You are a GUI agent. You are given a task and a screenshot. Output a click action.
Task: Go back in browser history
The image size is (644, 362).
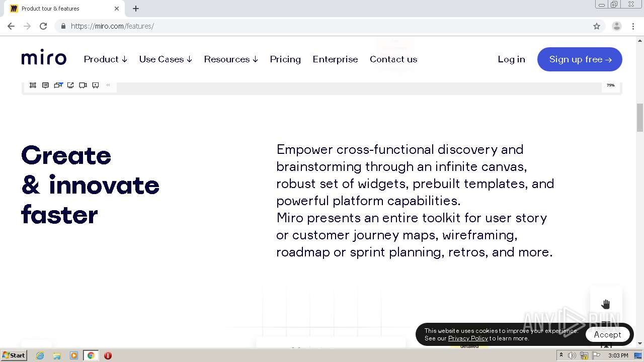(x=11, y=26)
